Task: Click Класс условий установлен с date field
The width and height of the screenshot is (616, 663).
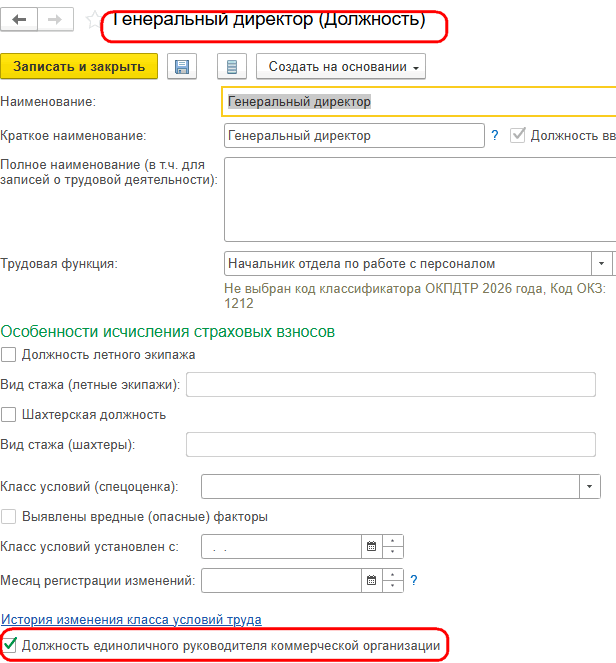Action: point(282,546)
